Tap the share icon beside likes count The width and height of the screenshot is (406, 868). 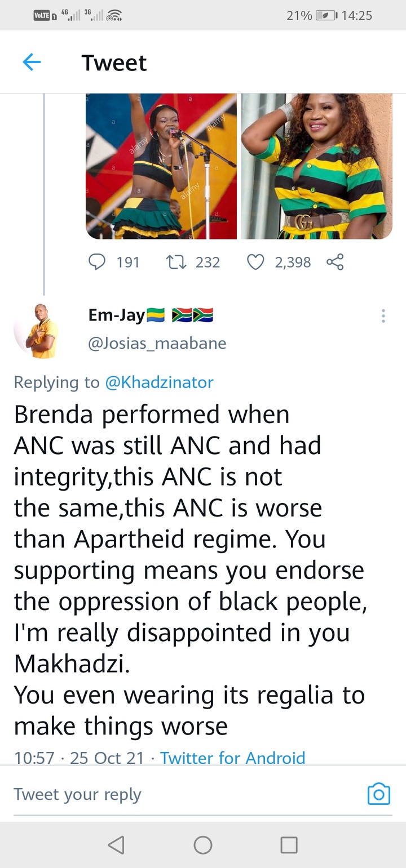pos(335,262)
